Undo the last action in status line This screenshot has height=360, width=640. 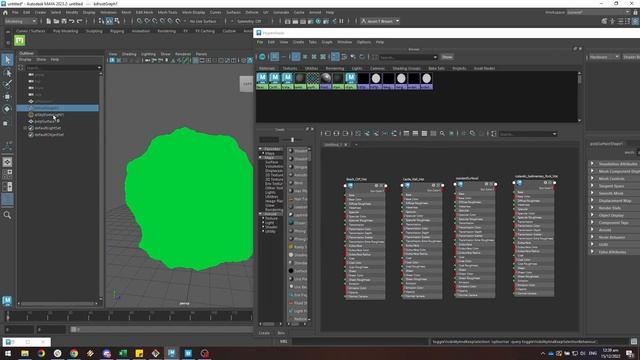pyautogui.click(x=72, y=21)
